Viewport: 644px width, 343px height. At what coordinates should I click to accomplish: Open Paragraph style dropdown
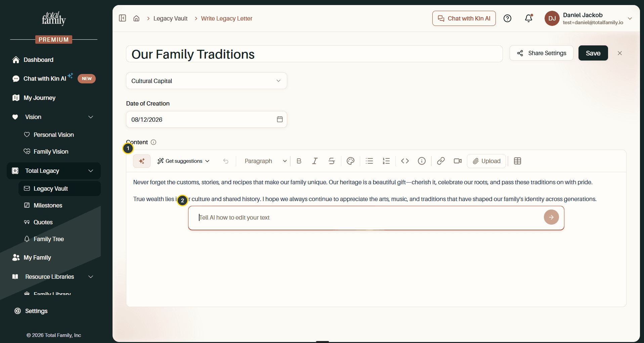pyautogui.click(x=265, y=161)
